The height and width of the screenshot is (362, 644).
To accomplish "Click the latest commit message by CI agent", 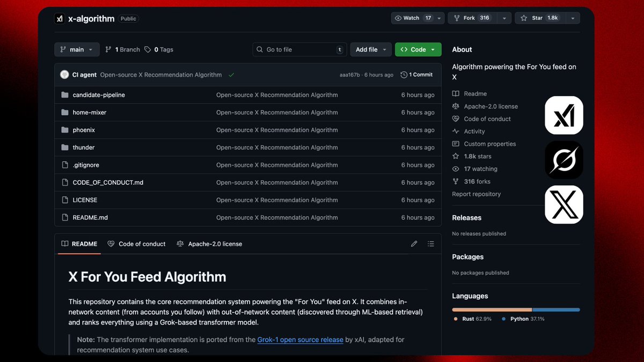I will pyautogui.click(x=161, y=75).
